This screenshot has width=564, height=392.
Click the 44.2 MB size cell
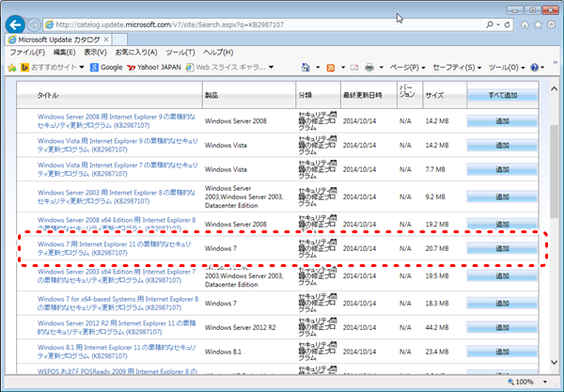click(437, 328)
